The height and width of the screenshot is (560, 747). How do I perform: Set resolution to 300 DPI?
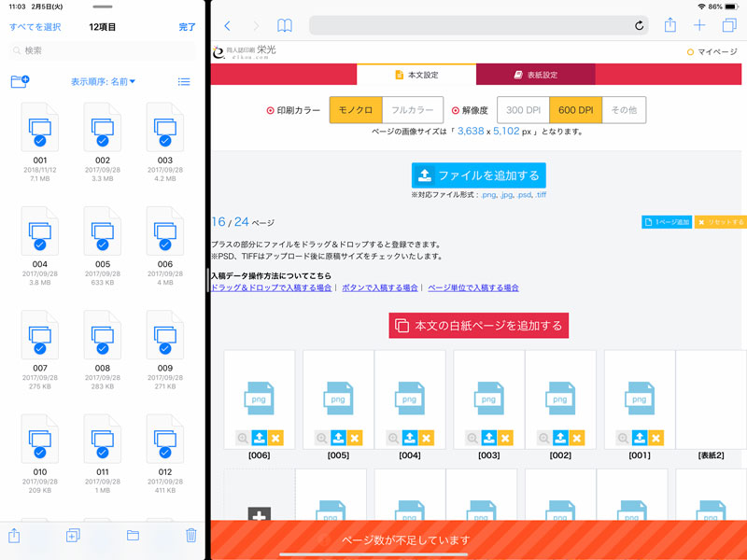523,110
